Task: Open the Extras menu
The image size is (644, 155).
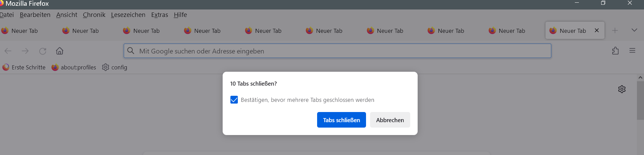Action: (160, 15)
